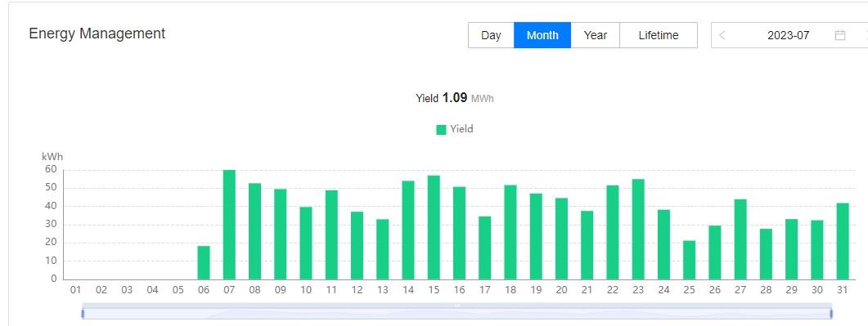
Task: Click the center grip of range slider
Action: point(457,305)
